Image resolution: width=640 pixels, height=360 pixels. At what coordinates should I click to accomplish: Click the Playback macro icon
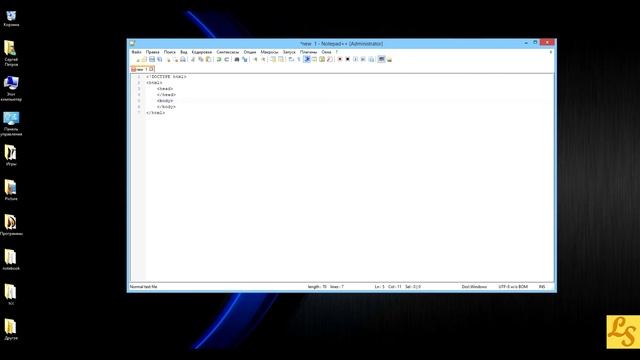coord(355,60)
